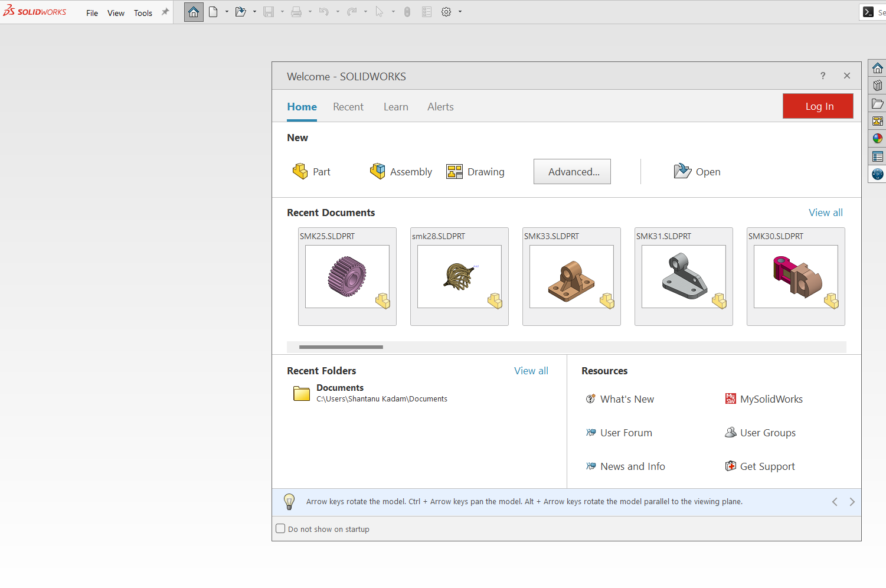Image resolution: width=886 pixels, height=588 pixels.
Task: Click the Redo arrow in the toolbar
Action: pyautogui.click(x=352, y=12)
